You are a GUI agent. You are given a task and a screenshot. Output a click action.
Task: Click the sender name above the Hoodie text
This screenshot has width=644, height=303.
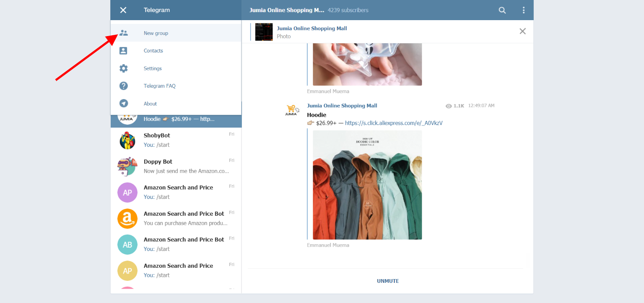point(342,106)
